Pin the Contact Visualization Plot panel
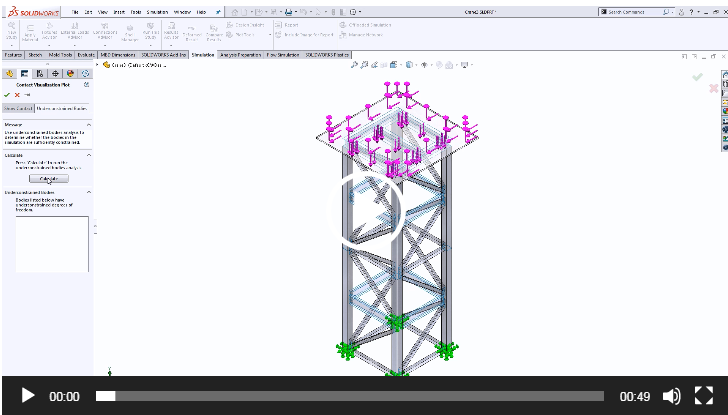The image size is (728, 415). coord(28,95)
